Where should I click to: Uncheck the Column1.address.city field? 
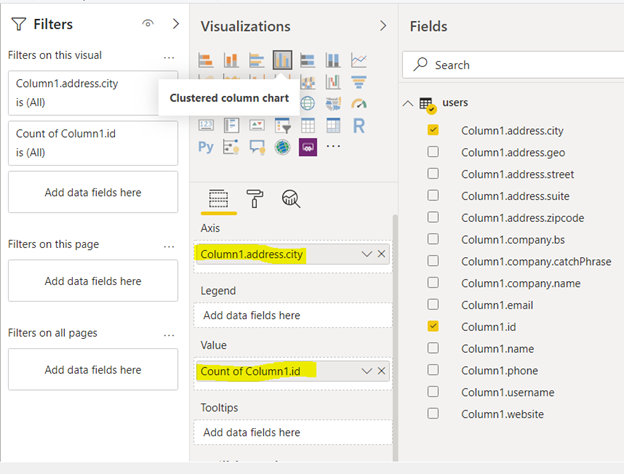pos(433,130)
